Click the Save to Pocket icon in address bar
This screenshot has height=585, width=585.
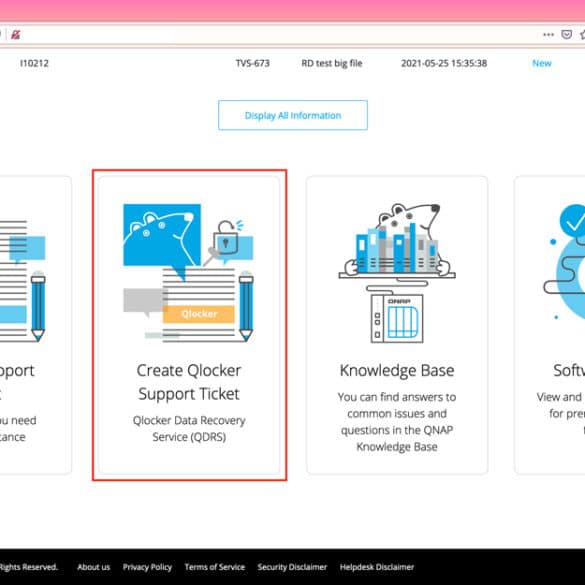567,35
